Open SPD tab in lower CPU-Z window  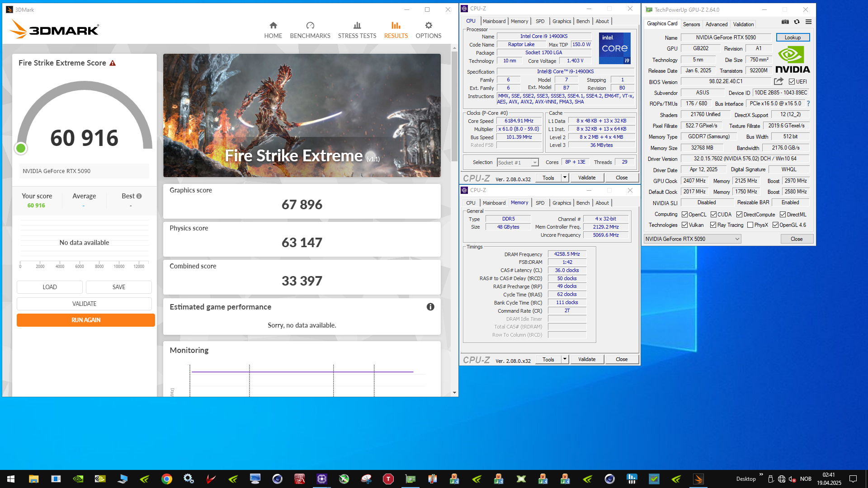(x=540, y=203)
